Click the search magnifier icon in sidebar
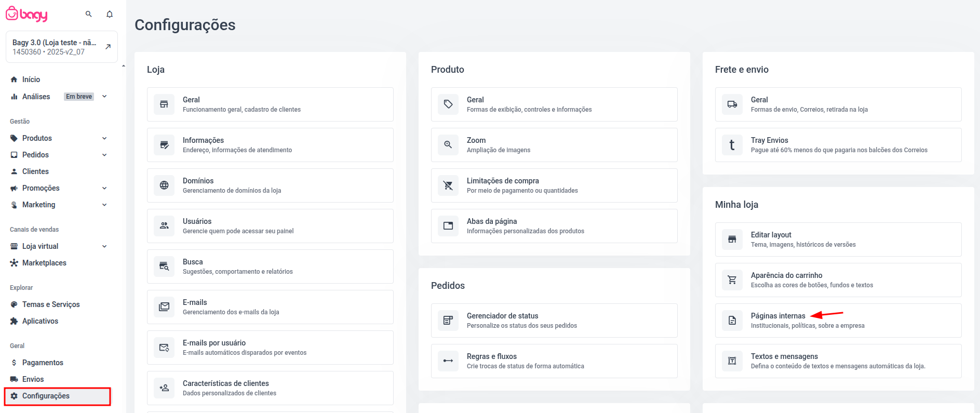The image size is (980, 413). pyautogui.click(x=89, y=14)
